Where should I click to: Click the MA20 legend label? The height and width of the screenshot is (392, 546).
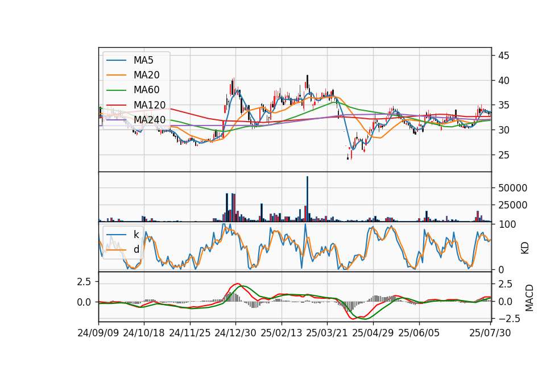146,75
